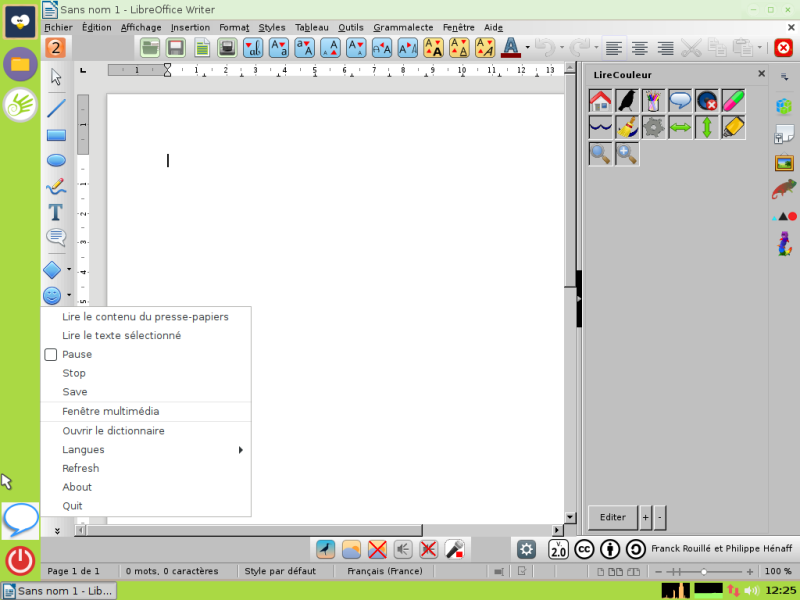Choose Ouvrir le dictionnaire
Image resolution: width=800 pixels, height=600 pixels.
tap(146, 431)
